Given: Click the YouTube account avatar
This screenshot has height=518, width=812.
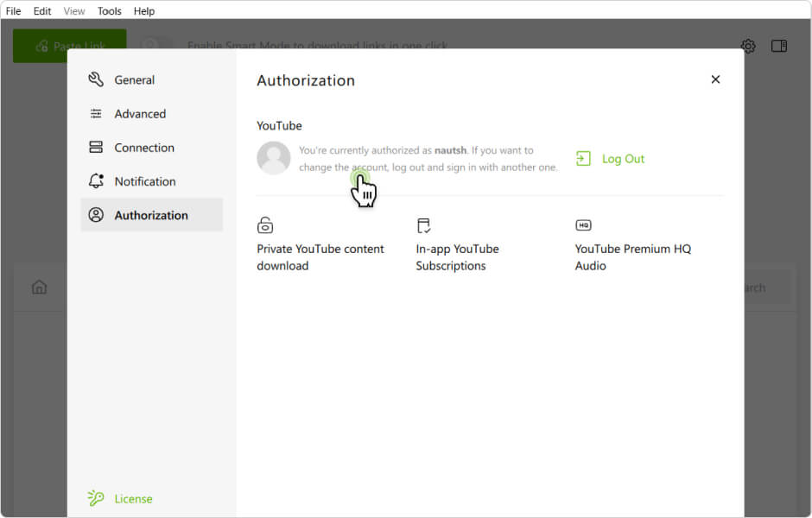Looking at the screenshot, I should click(274, 158).
